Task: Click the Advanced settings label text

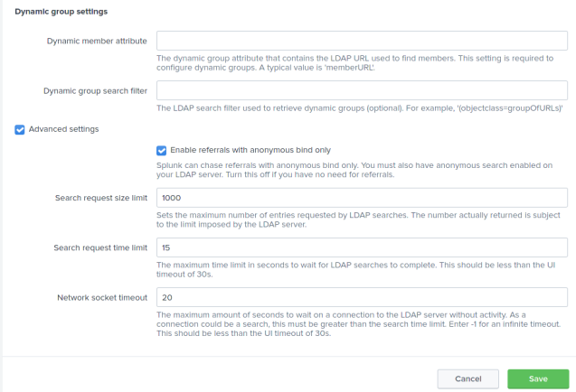Action: coord(63,129)
